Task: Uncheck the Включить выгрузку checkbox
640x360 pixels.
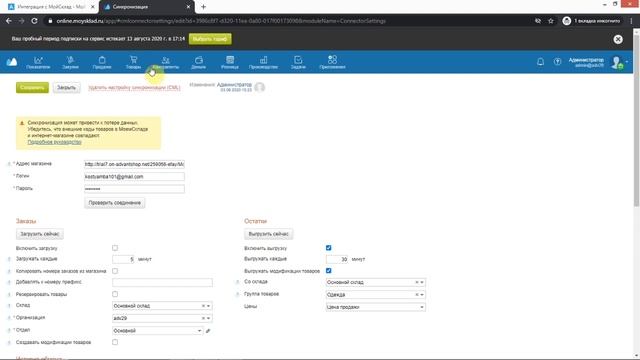Action: [x=329, y=248]
